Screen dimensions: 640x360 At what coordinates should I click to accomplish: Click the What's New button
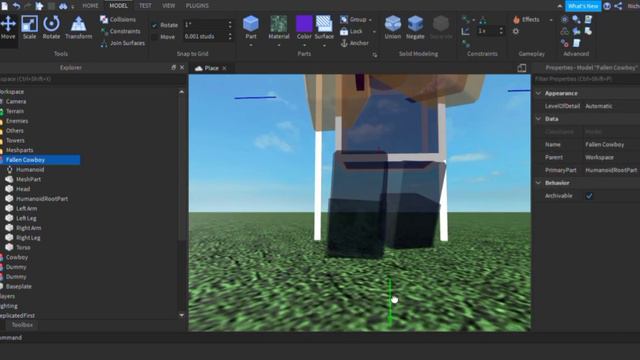(583, 6)
